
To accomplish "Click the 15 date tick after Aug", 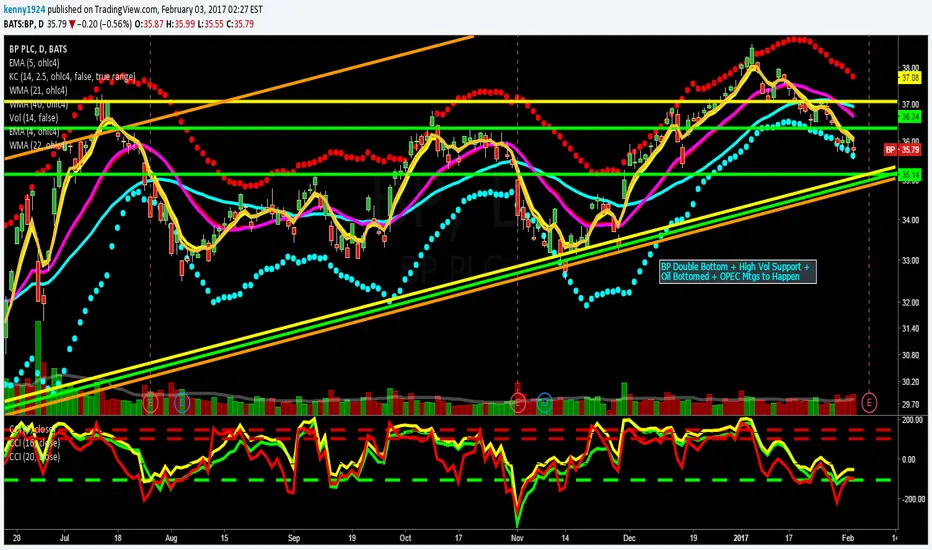I will [224, 538].
